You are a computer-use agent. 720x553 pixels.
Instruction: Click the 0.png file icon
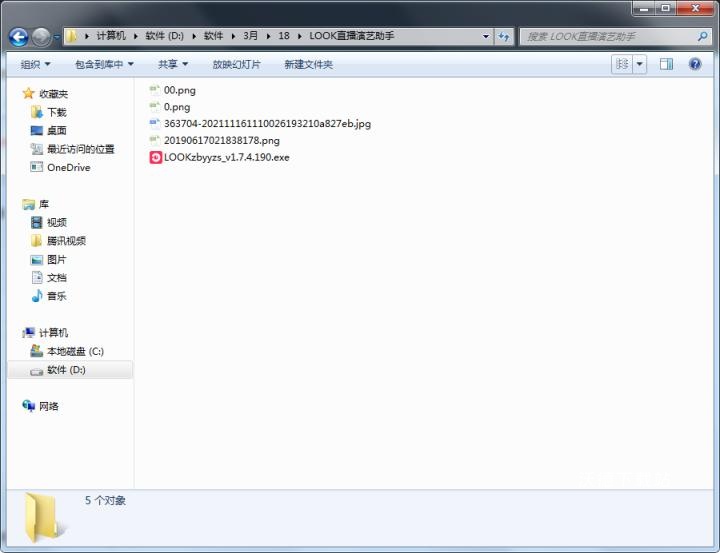coord(155,107)
